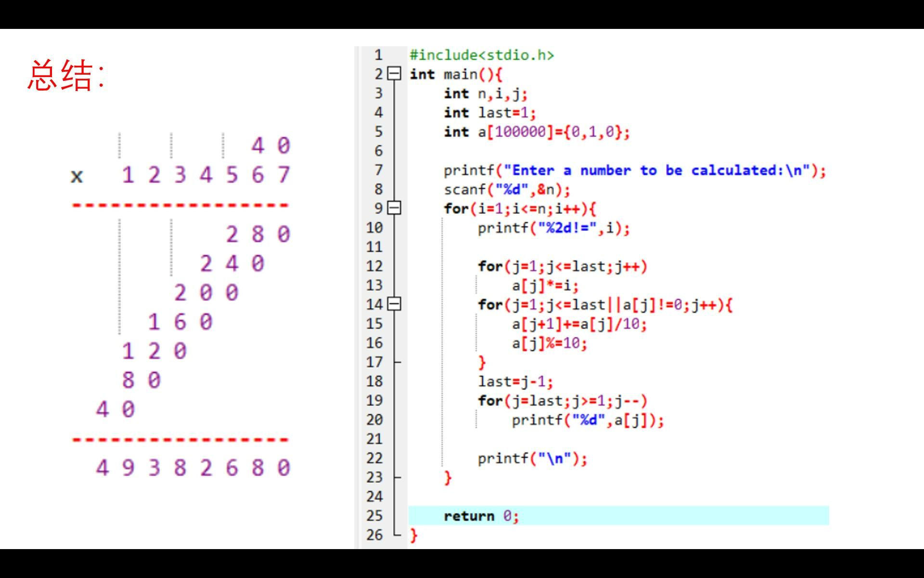
Task: Click the printf("\n") statement on line 22
Action: tap(532, 458)
